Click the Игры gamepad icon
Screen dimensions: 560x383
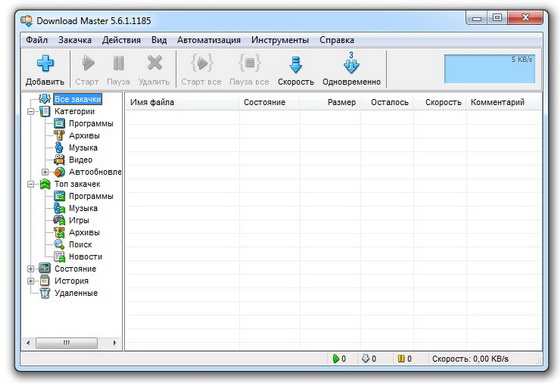point(59,220)
